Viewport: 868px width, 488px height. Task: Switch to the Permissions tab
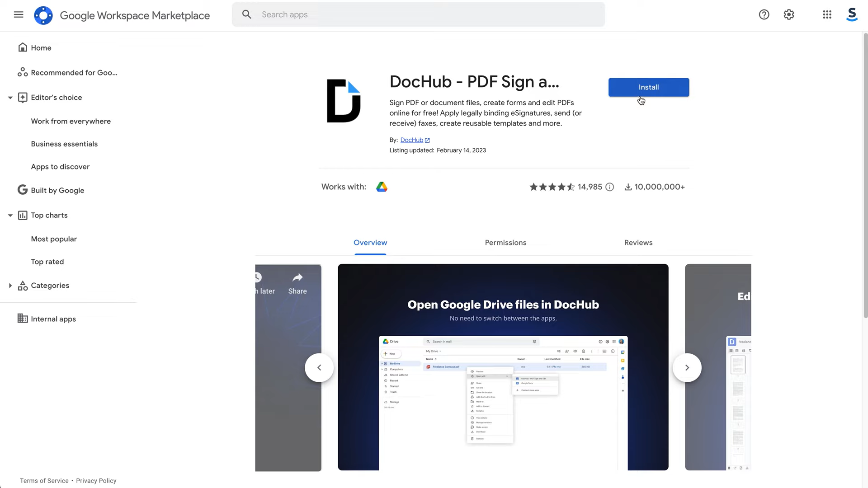click(505, 243)
